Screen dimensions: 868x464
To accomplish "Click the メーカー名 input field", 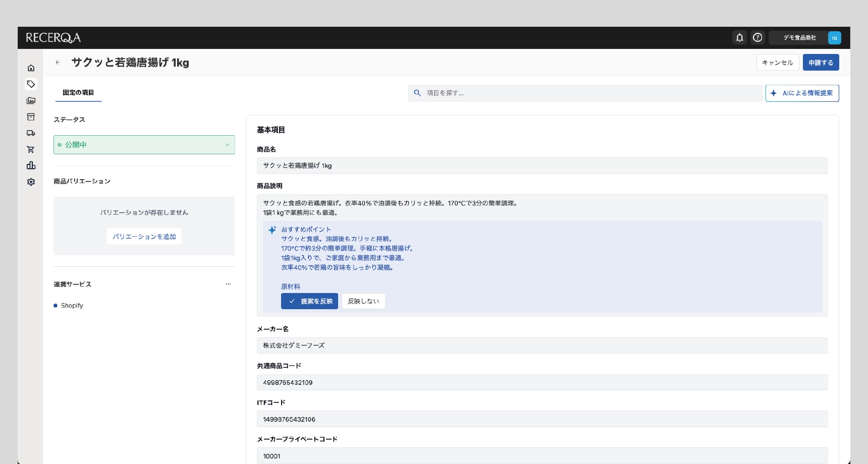I will click(542, 345).
